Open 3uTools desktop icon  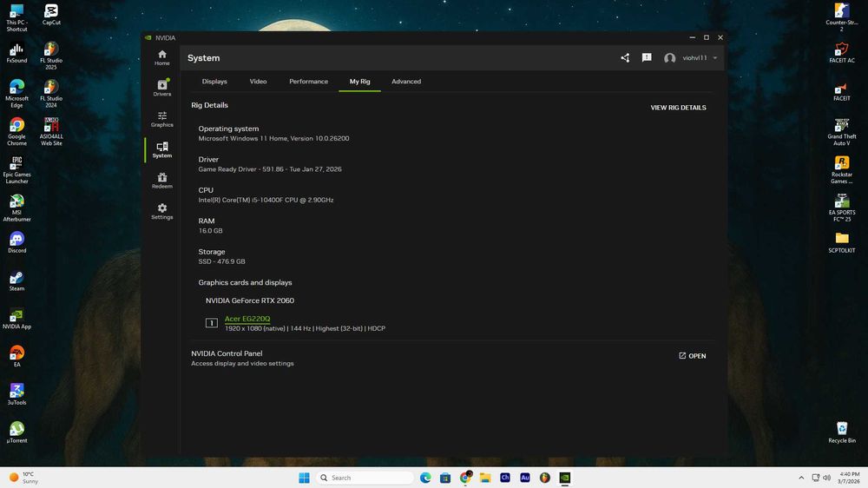click(x=16, y=394)
